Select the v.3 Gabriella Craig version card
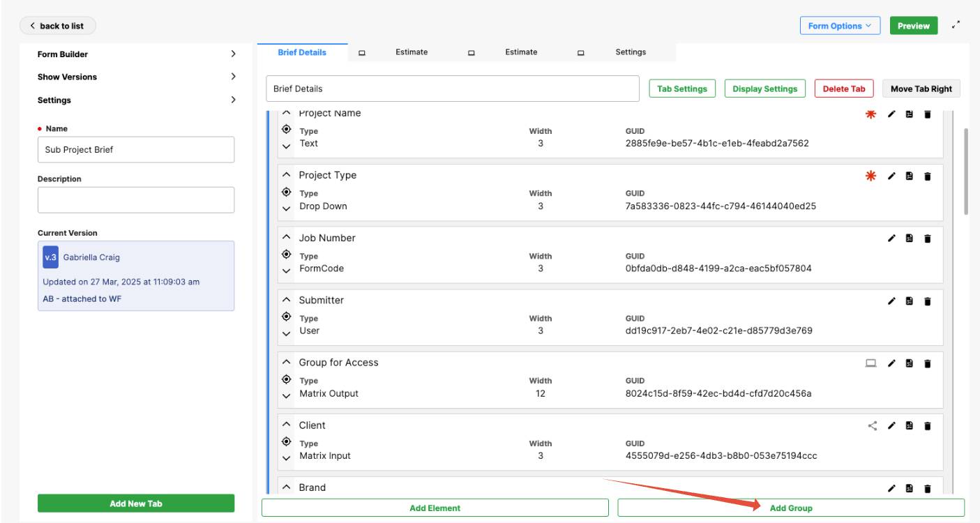 tap(136, 276)
